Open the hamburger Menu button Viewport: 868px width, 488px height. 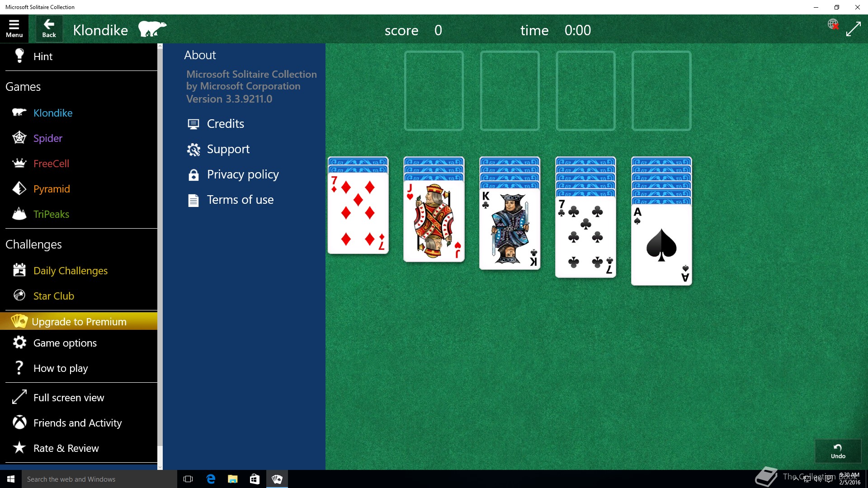click(x=14, y=29)
